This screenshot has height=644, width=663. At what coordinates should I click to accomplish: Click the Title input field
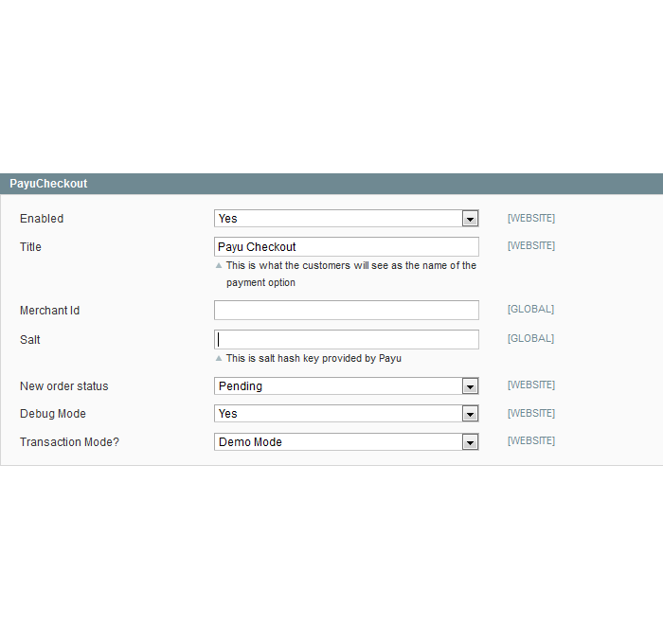[x=347, y=246]
